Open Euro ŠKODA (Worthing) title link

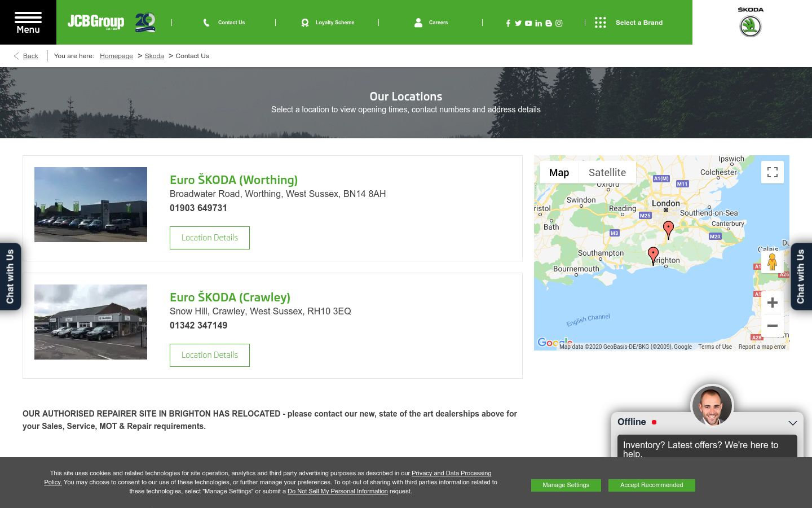point(233,179)
